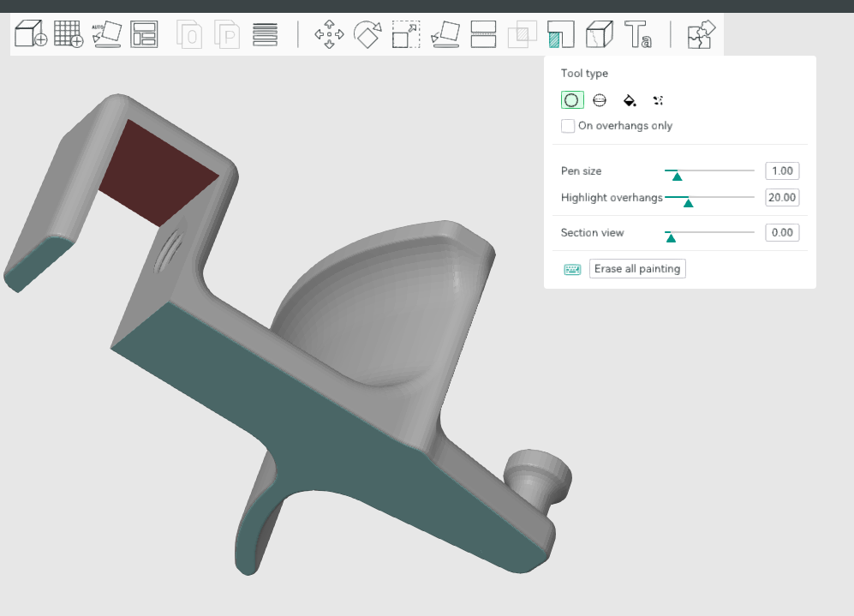Open the Cut tool

click(x=484, y=35)
